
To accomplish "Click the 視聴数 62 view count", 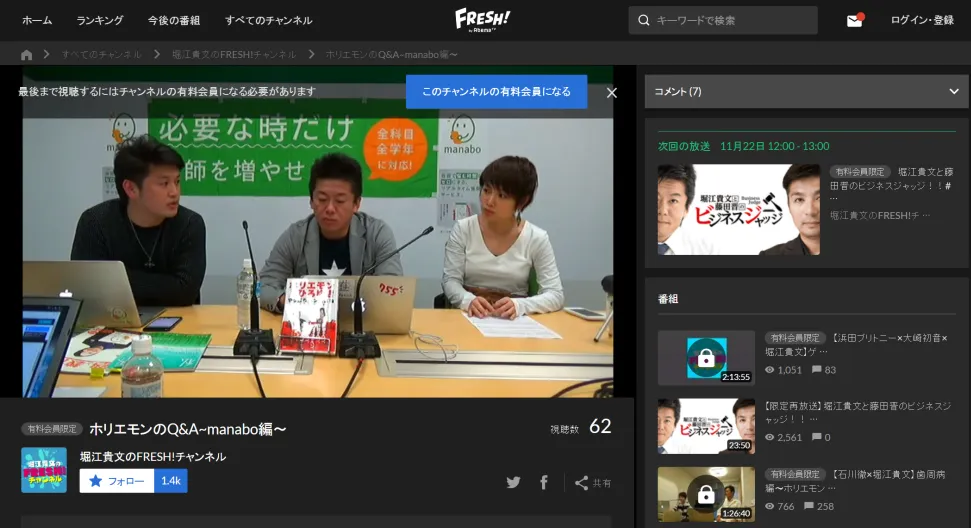I will coord(581,427).
